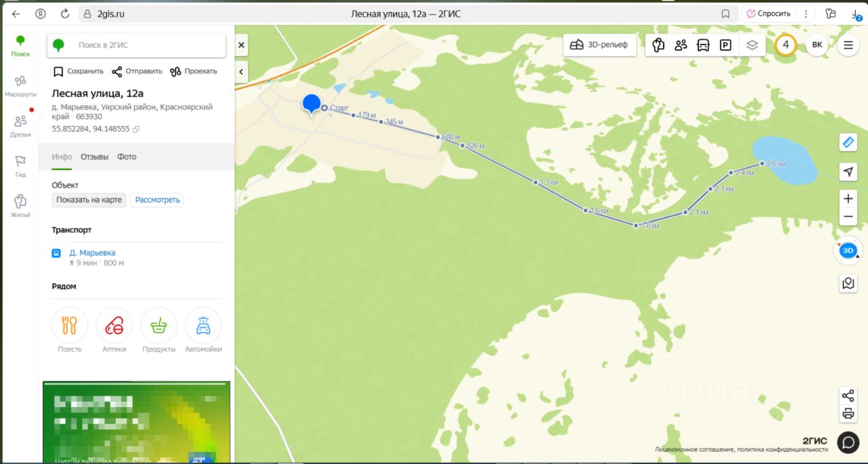Click the advertisement banner
The height and width of the screenshot is (464, 868).
pos(136,421)
